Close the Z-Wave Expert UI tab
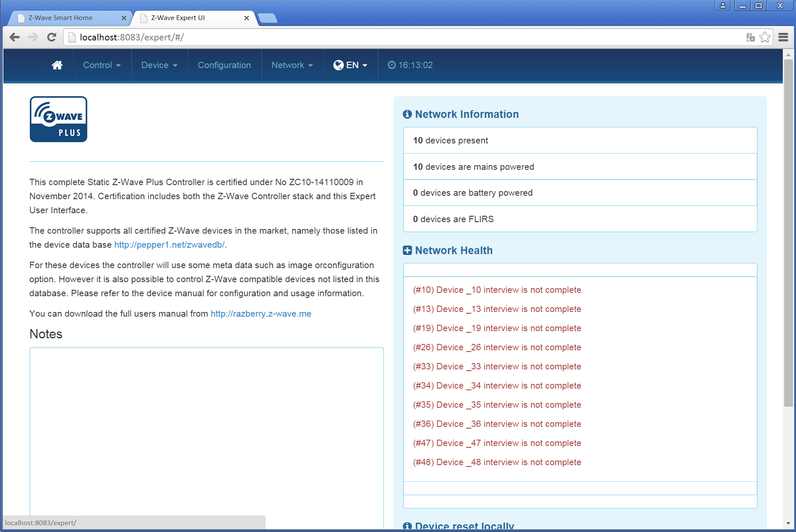Viewport: 796px width, 532px height. (x=246, y=18)
